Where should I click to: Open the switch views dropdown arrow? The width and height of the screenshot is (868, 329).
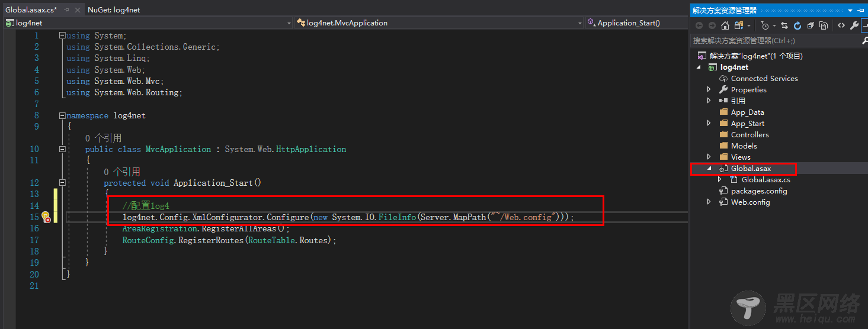[x=749, y=26]
